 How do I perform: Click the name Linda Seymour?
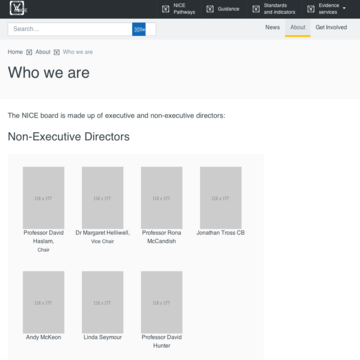coord(103,337)
